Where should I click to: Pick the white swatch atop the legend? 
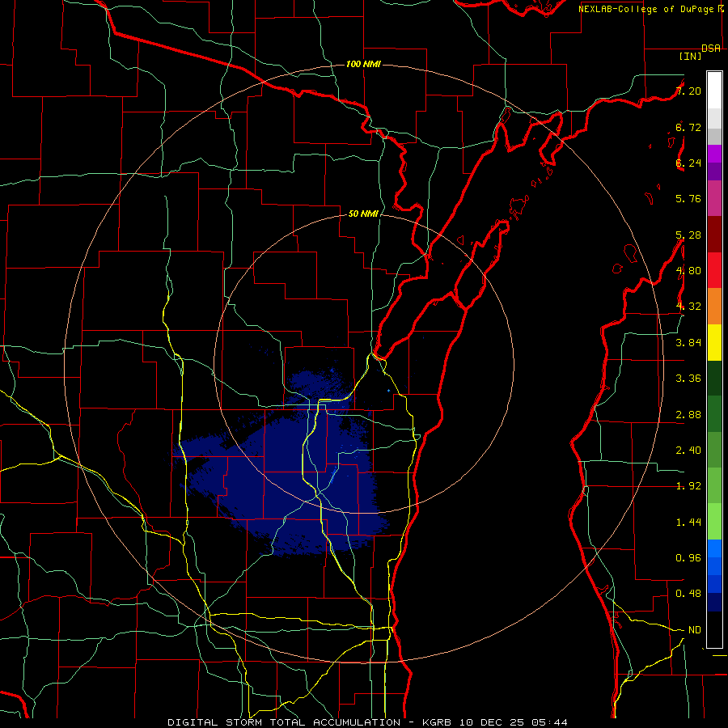coord(714,91)
